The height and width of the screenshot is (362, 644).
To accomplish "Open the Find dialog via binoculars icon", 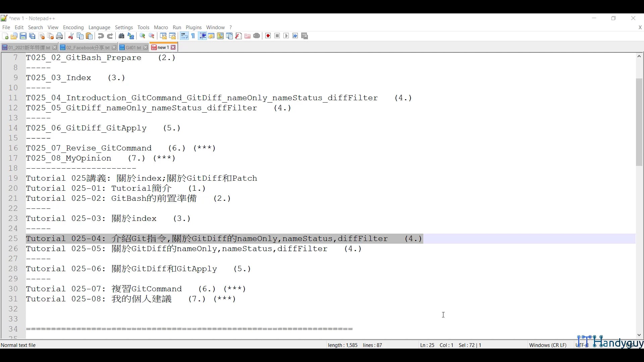I will tap(121, 36).
